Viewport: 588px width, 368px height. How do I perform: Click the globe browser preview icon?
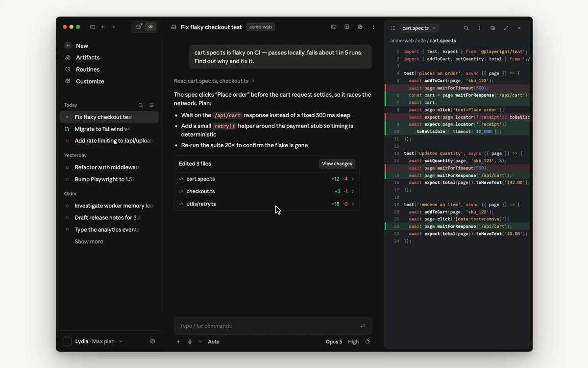[360, 27]
